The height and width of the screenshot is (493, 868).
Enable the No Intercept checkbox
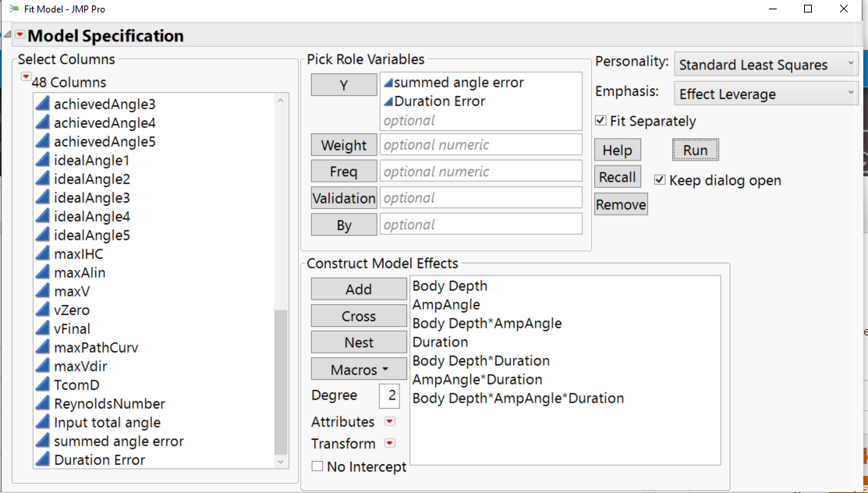tap(317, 466)
